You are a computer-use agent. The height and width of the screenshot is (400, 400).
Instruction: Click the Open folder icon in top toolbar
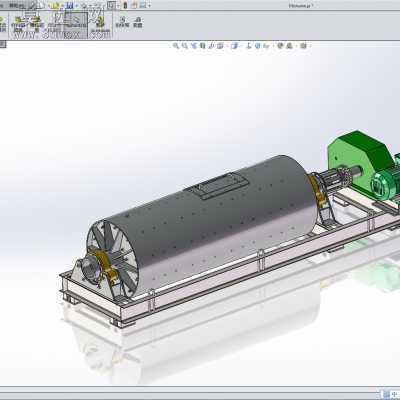[55, 5]
